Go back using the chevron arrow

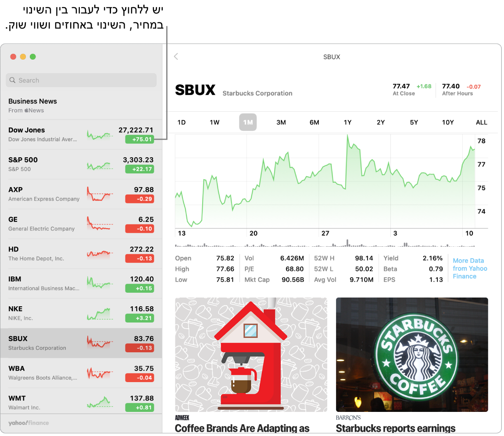coord(176,57)
